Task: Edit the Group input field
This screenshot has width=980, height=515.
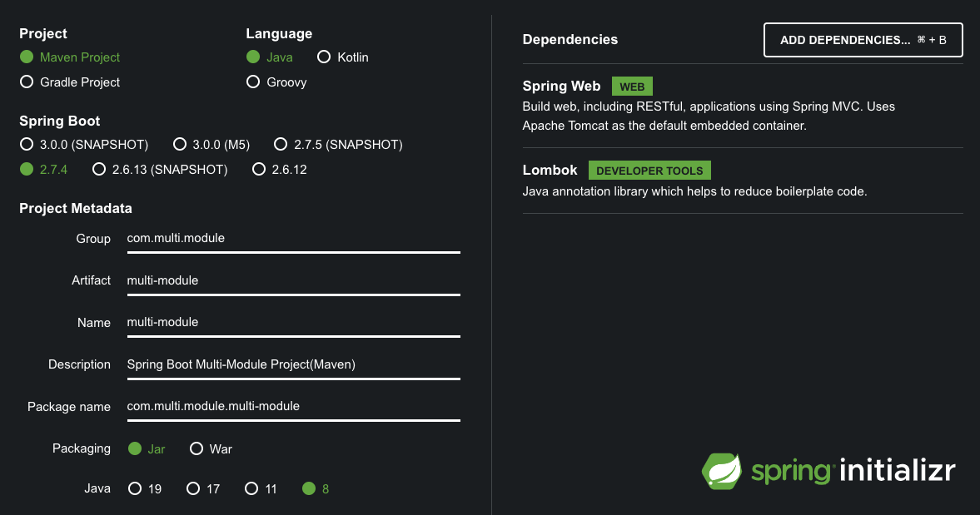Action: coord(294,239)
